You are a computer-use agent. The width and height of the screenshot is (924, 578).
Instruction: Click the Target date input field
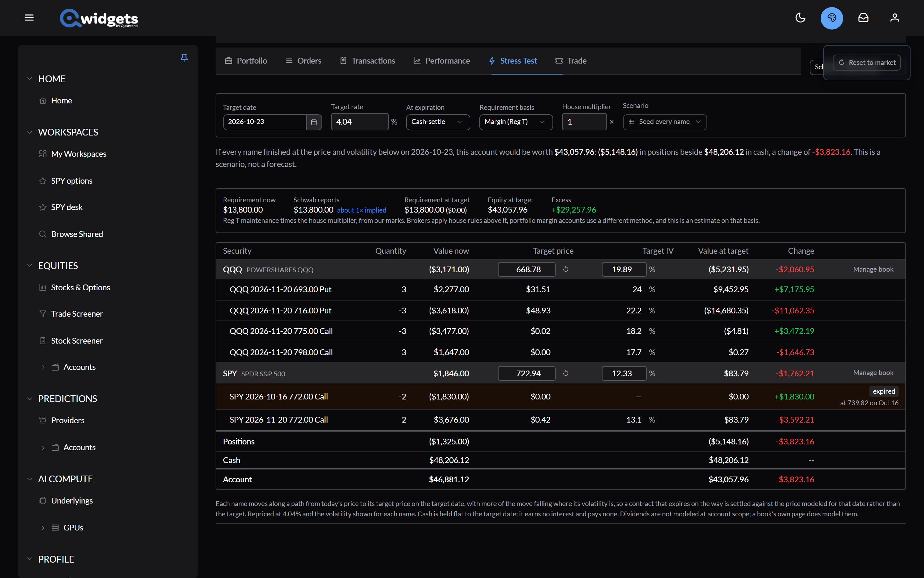point(265,122)
